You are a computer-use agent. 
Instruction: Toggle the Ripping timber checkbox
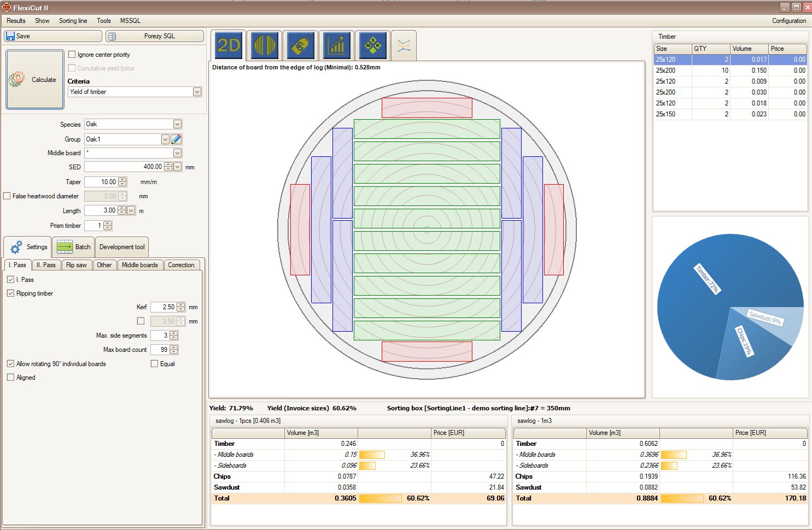pos(10,293)
